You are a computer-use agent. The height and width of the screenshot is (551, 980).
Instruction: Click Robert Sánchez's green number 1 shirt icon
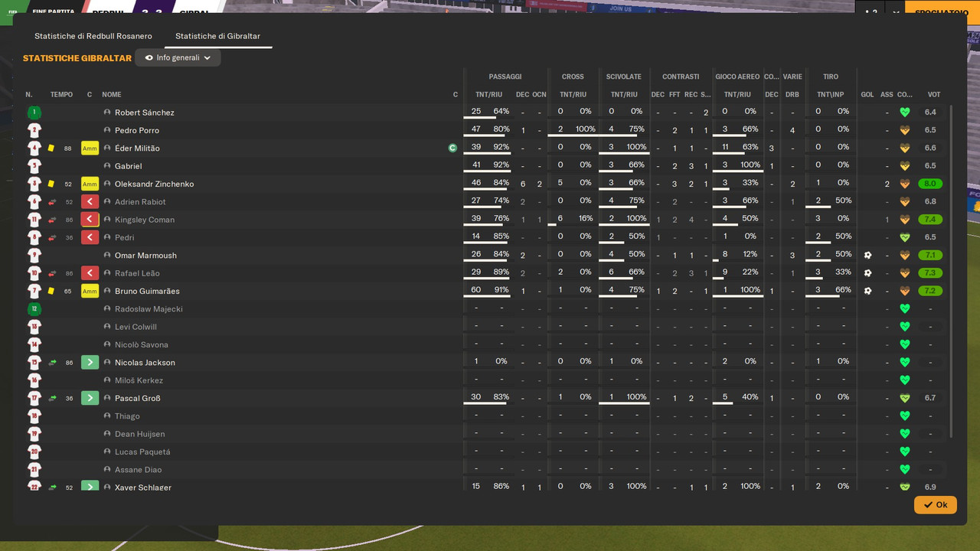click(34, 112)
